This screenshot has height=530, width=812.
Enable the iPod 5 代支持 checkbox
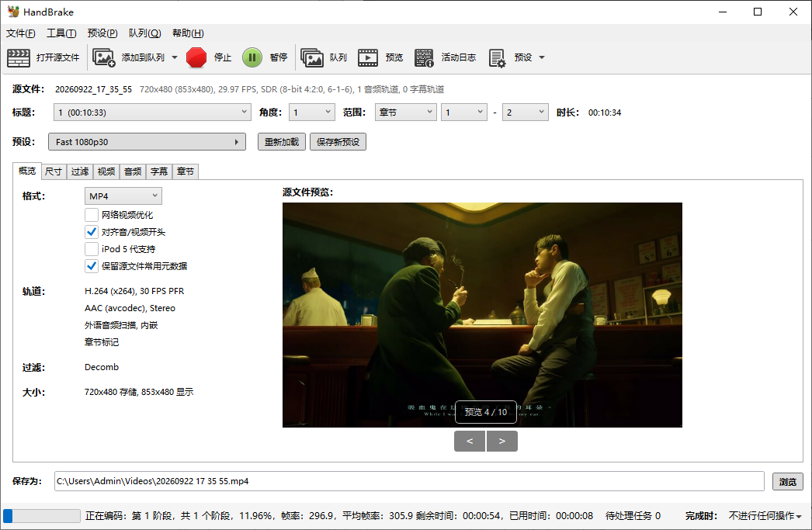tap(92, 249)
